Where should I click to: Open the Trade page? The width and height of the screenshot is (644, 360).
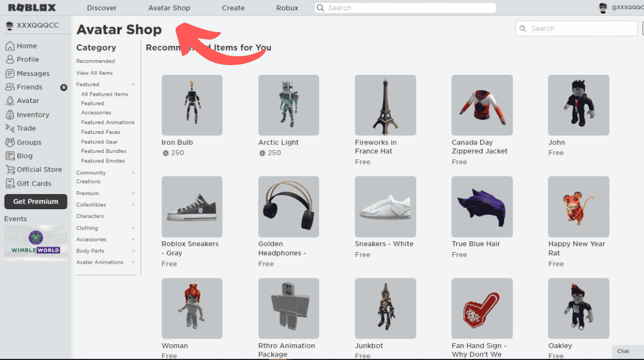tap(21, 128)
